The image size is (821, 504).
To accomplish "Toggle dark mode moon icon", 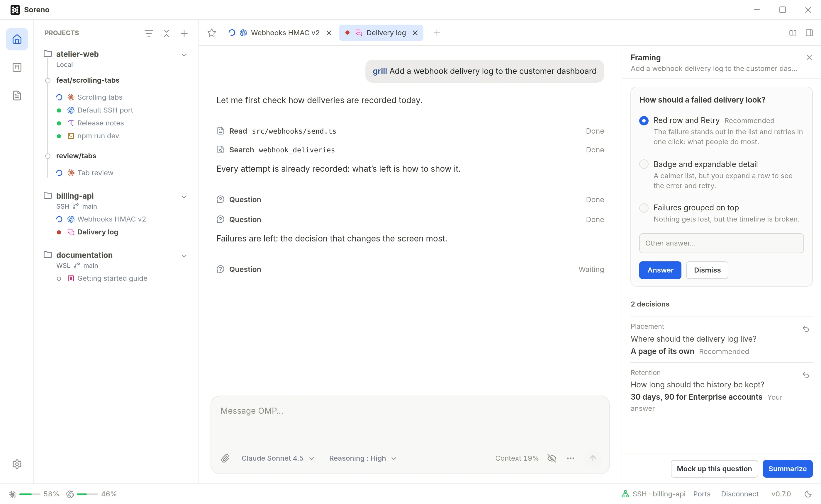I will (x=808, y=494).
